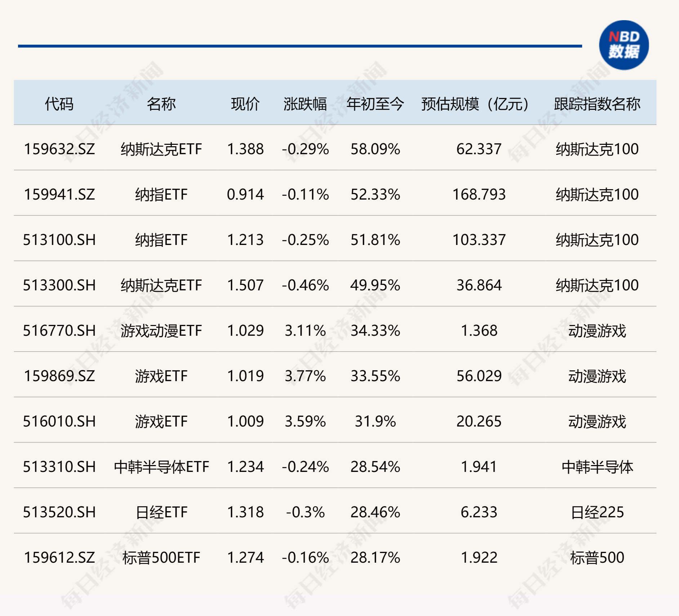Screen dimensions: 679x616
Task: Click price 1.234
Action: 245,467
